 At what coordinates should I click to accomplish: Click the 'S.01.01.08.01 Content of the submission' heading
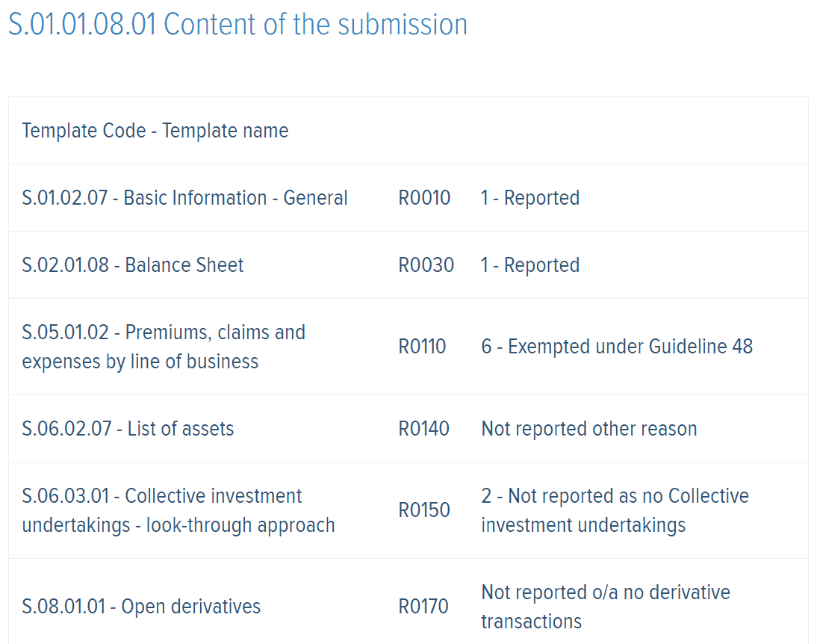(238, 25)
